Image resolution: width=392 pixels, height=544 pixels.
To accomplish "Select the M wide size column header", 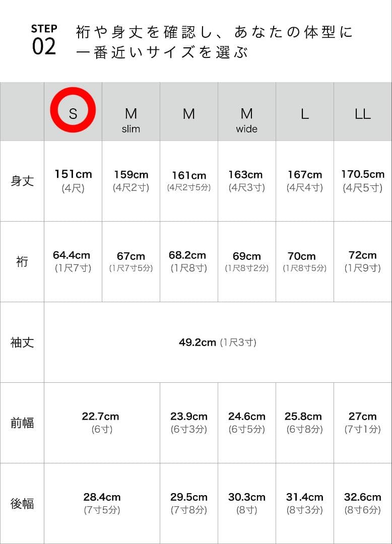I will point(247,119).
